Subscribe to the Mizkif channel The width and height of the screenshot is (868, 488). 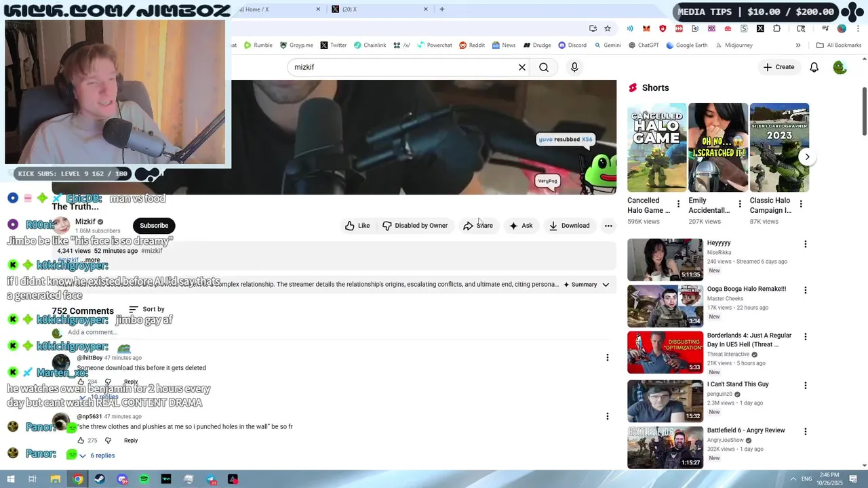click(x=154, y=226)
